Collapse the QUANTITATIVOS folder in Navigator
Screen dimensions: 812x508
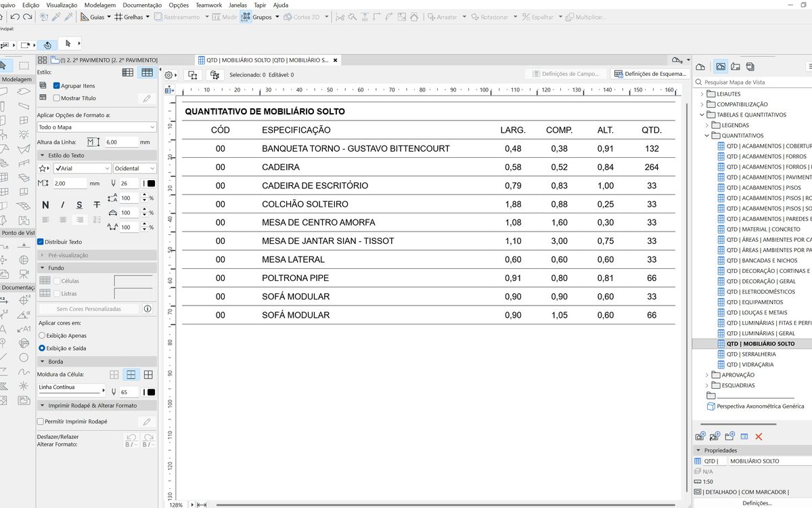pos(707,135)
